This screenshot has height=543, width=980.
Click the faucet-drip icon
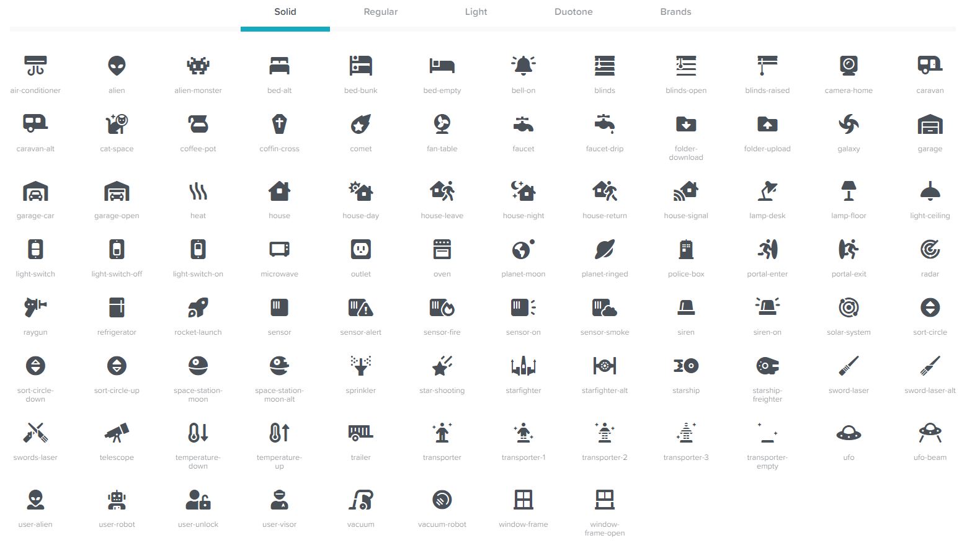click(x=605, y=124)
